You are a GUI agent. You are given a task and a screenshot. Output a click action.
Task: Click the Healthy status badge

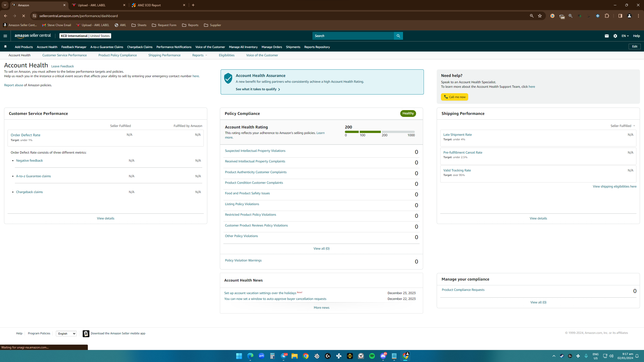pyautogui.click(x=408, y=113)
